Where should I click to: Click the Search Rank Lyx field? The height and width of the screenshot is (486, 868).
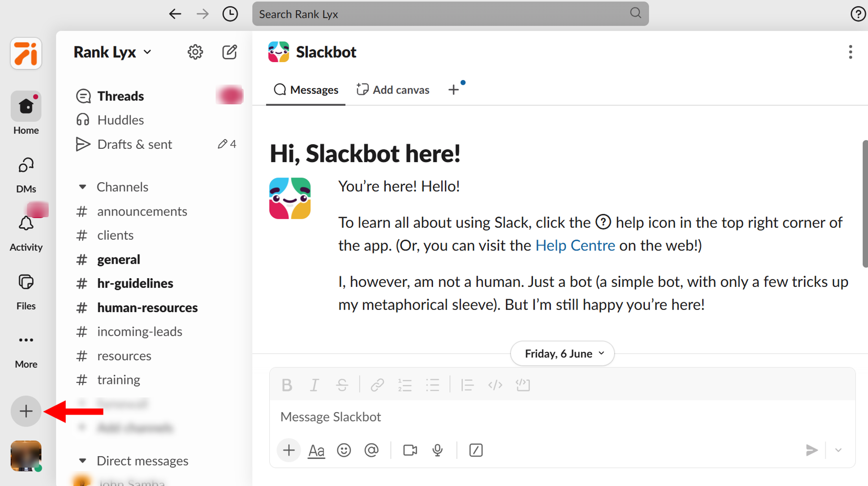450,14
